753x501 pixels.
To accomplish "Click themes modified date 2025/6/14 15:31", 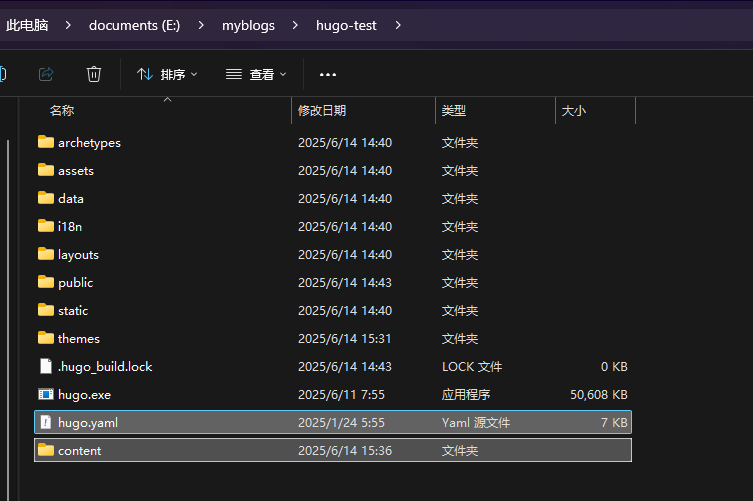I will (x=345, y=339).
